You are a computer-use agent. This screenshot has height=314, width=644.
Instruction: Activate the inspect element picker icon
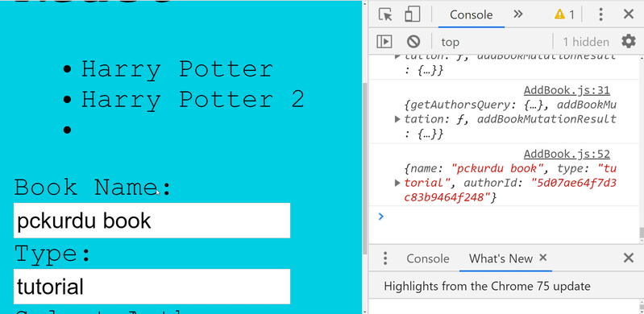click(385, 14)
